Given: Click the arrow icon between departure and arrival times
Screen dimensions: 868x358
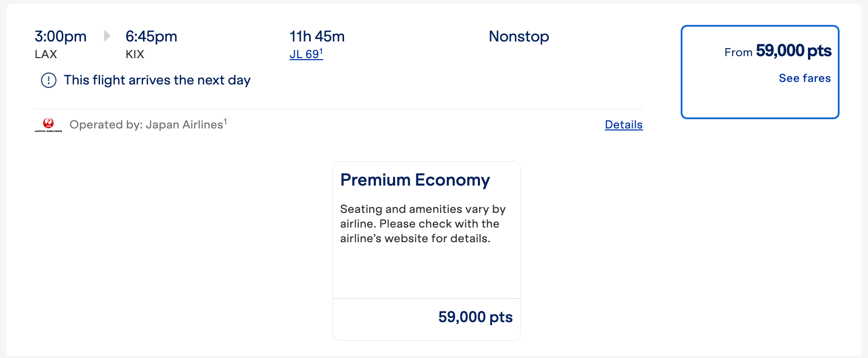Looking at the screenshot, I should pos(107,36).
